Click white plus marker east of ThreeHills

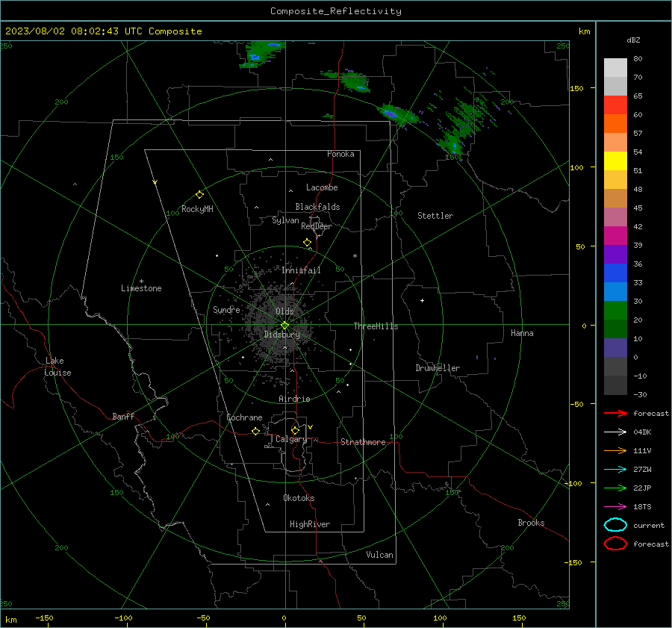point(422,300)
